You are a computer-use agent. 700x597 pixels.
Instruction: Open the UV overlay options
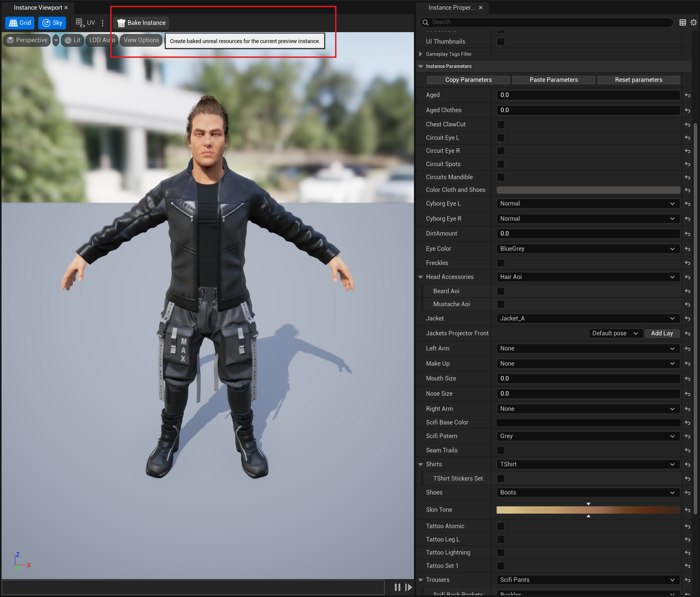pos(85,23)
